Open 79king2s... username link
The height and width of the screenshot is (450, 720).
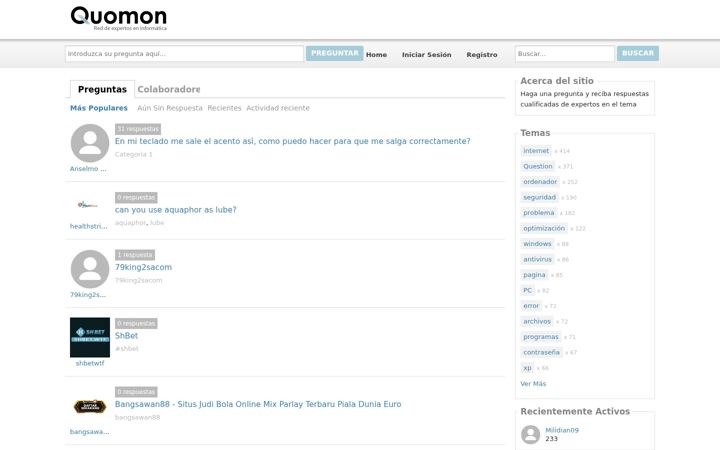click(x=88, y=294)
